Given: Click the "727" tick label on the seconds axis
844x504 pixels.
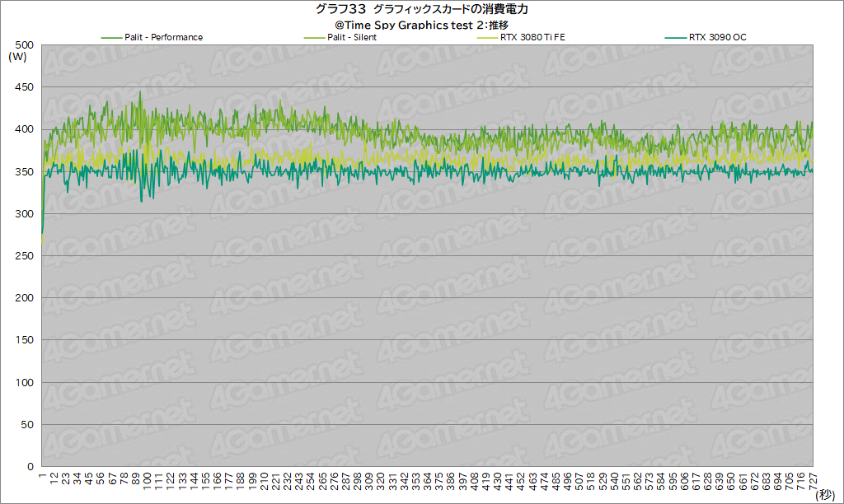Looking at the screenshot, I should (x=813, y=480).
